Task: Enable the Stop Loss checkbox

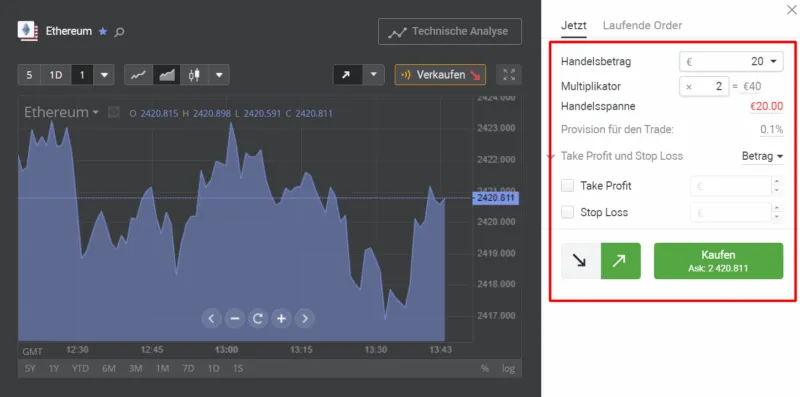Action: pyautogui.click(x=567, y=212)
